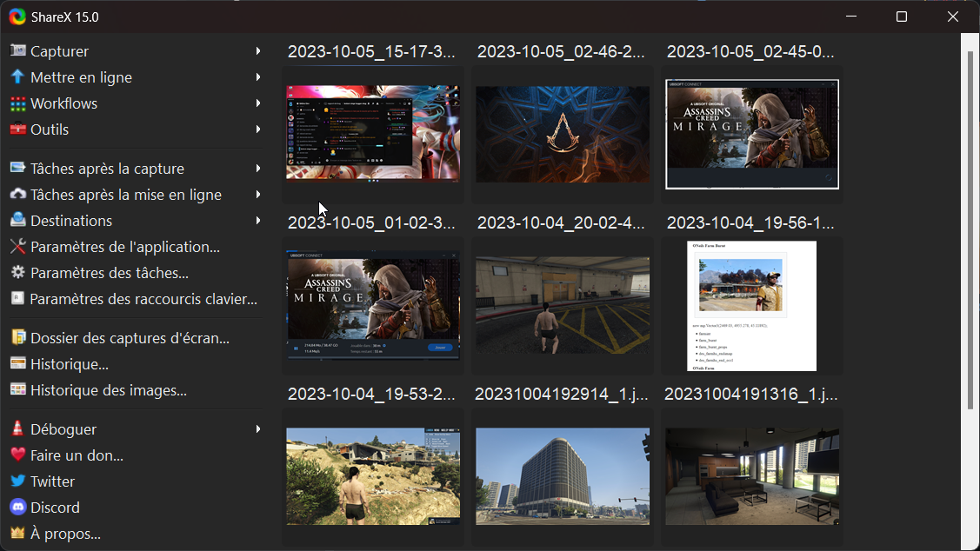This screenshot has width=980, height=551.
Task: Click the red heart donation icon
Action: point(17,455)
